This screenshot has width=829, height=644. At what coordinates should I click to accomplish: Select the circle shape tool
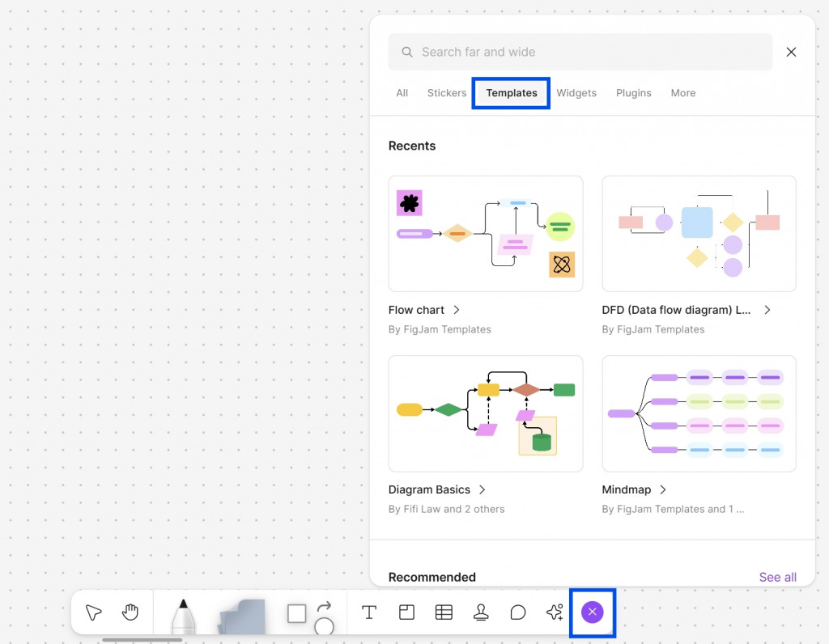(x=324, y=626)
